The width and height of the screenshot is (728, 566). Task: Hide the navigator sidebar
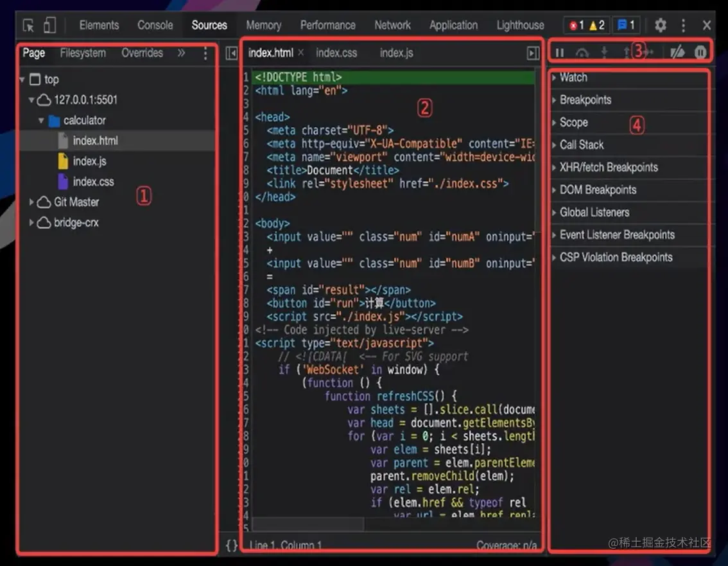(x=231, y=53)
